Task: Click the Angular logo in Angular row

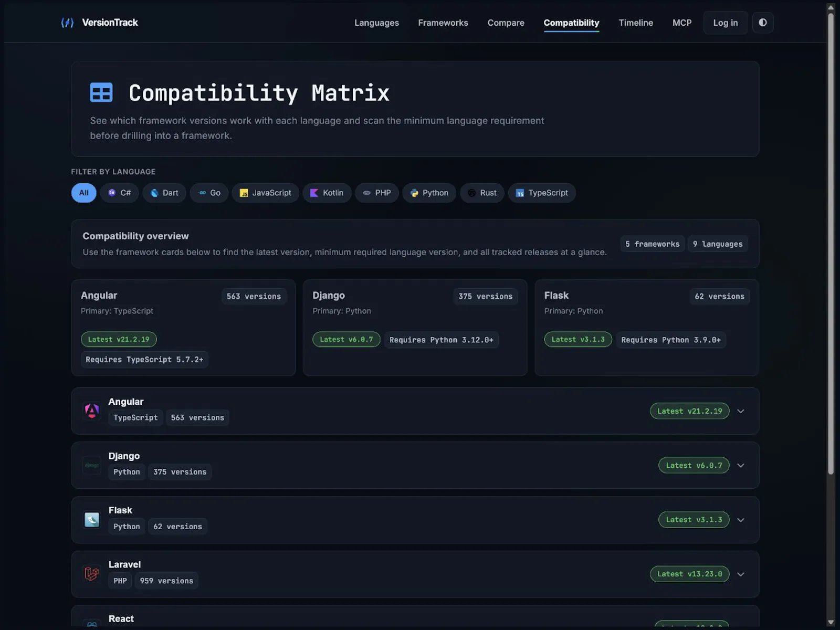Action: tap(92, 411)
